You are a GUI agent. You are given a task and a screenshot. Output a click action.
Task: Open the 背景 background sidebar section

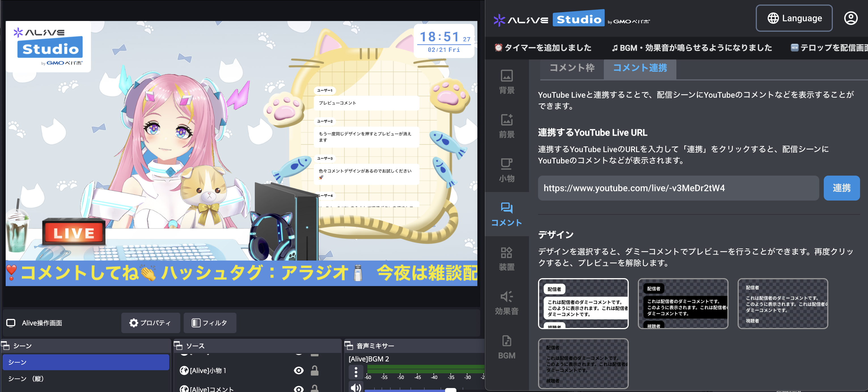(507, 82)
